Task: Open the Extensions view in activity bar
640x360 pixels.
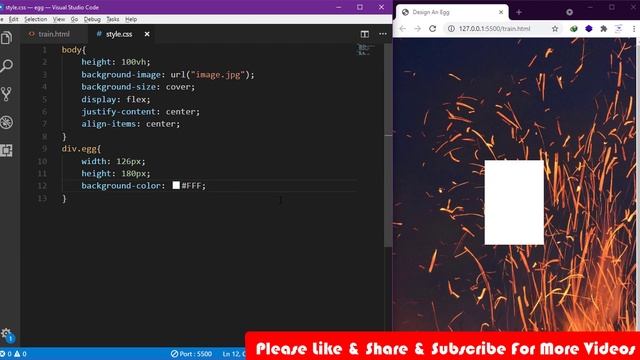Action: 6,151
